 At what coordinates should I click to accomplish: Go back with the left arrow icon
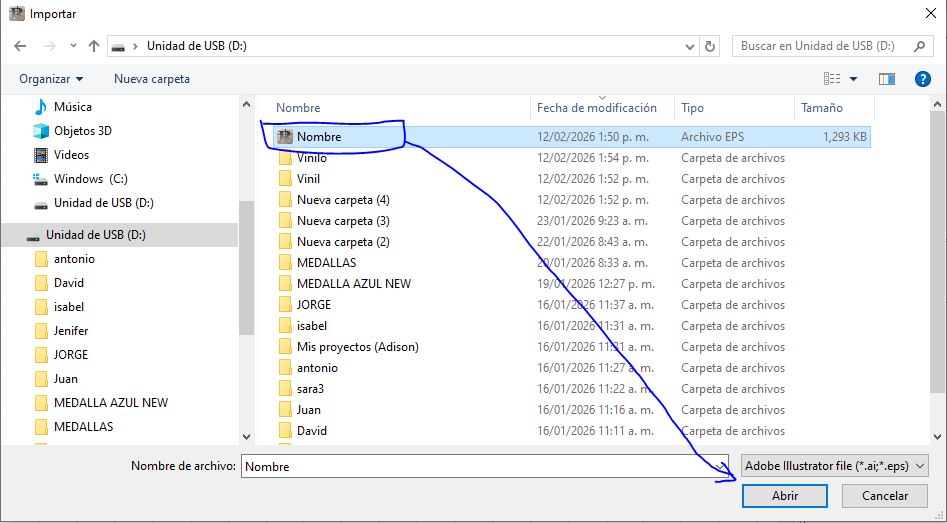(x=20, y=46)
